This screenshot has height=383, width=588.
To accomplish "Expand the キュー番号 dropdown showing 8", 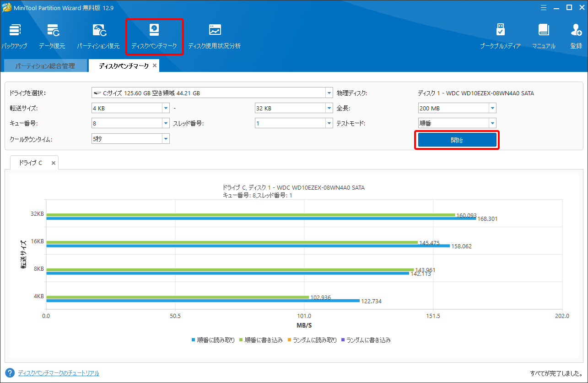I will click(166, 123).
